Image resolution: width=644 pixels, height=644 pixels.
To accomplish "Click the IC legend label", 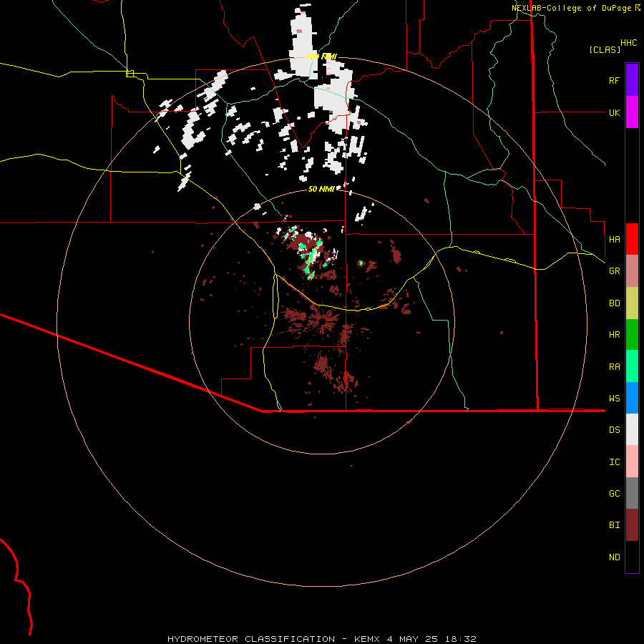I will coord(614,462).
